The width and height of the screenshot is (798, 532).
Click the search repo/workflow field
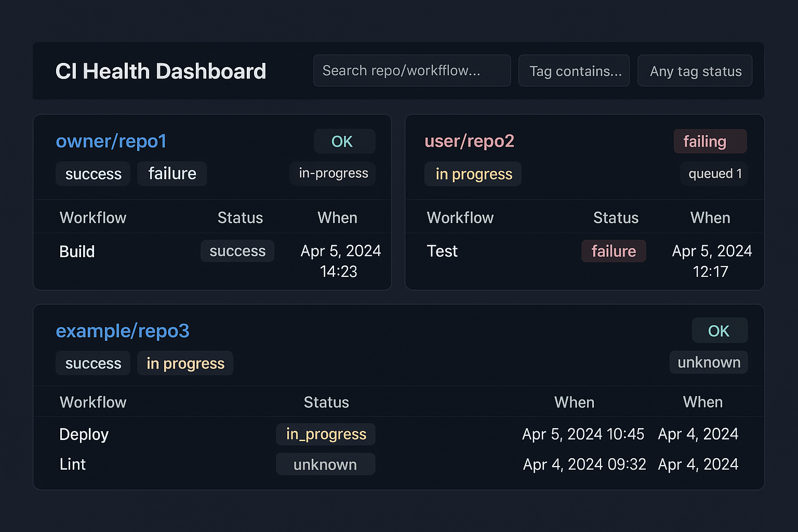[x=411, y=71]
